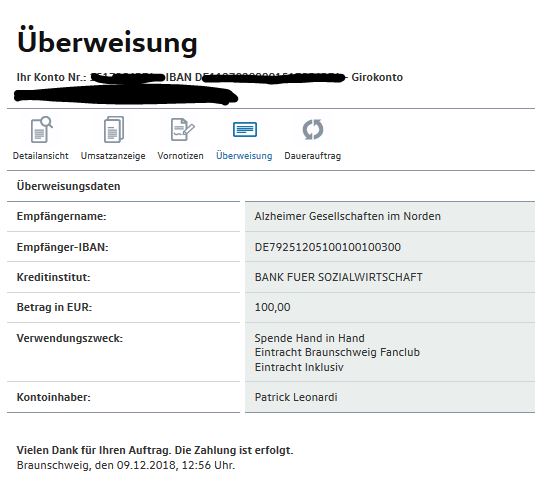Select line Spende Hand in Hand
545x483 pixels.
310,338
